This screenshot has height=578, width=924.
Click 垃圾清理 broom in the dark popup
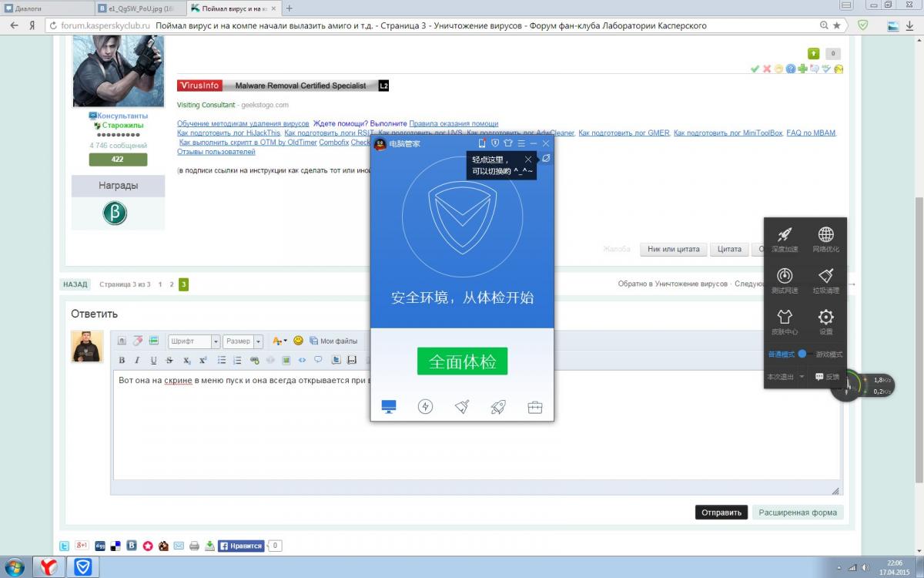825,281
